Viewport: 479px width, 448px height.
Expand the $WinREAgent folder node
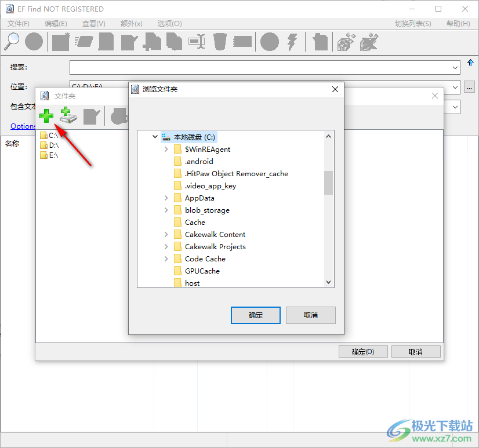[x=166, y=149]
